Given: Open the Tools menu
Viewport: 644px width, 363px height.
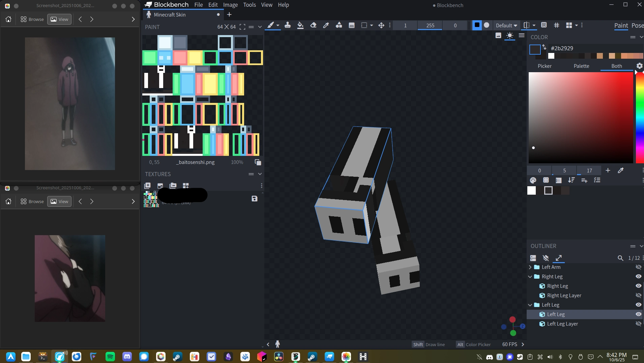Looking at the screenshot, I should [x=249, y=5].
